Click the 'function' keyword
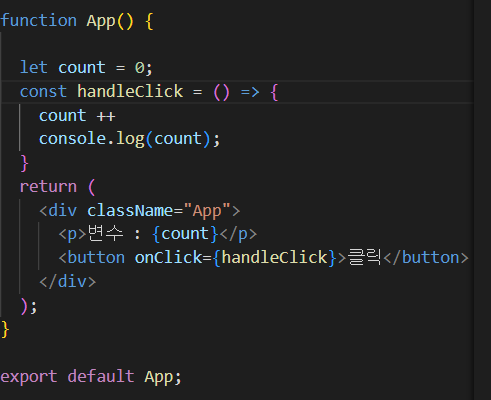Image resolution: width=491 pixels, height=400 pixels. point(39,20)
